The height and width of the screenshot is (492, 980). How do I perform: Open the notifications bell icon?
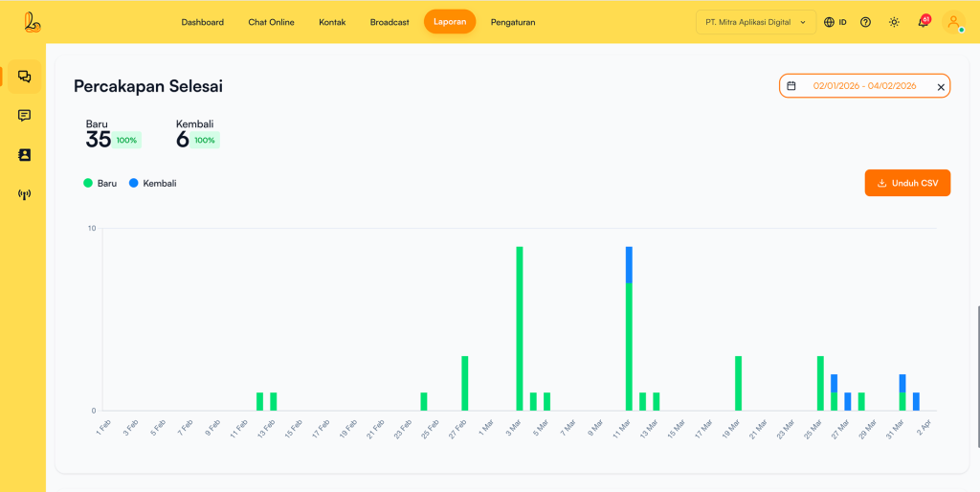(x=923, y=22)
